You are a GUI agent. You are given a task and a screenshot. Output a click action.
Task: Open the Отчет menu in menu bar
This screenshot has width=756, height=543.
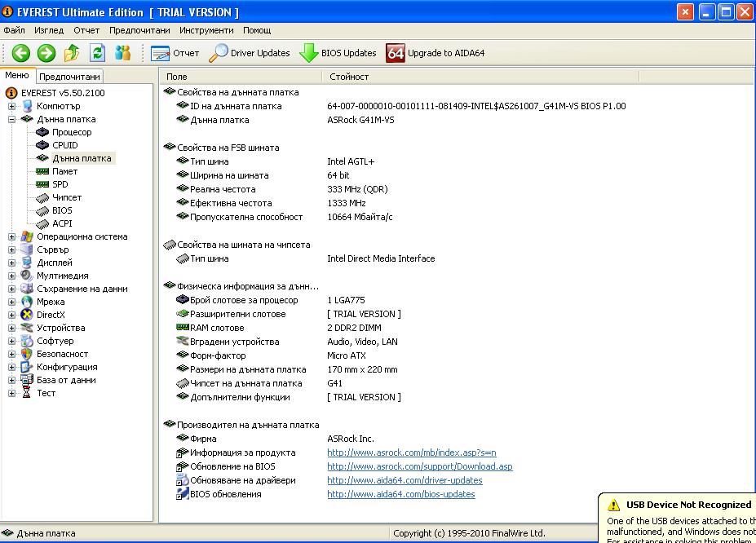click(x=86, y=30)
